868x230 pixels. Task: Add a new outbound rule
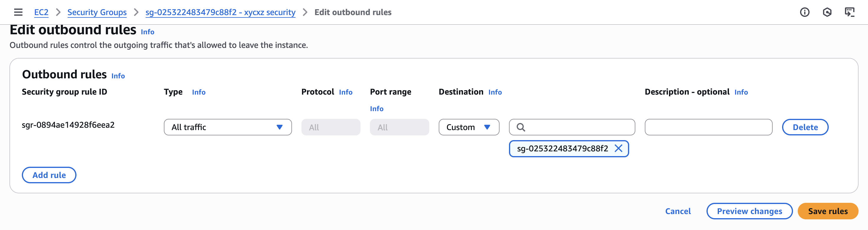[49, 175]
